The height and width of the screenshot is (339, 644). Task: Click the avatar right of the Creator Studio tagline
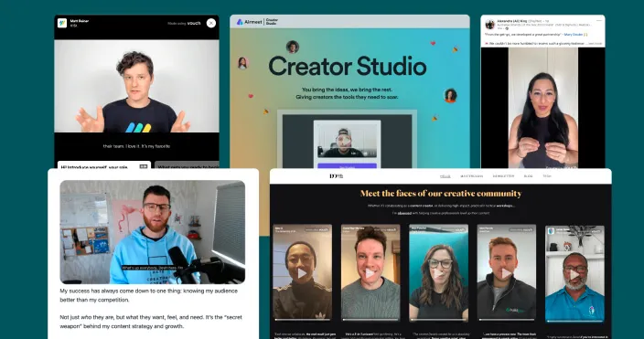[451, 95]
